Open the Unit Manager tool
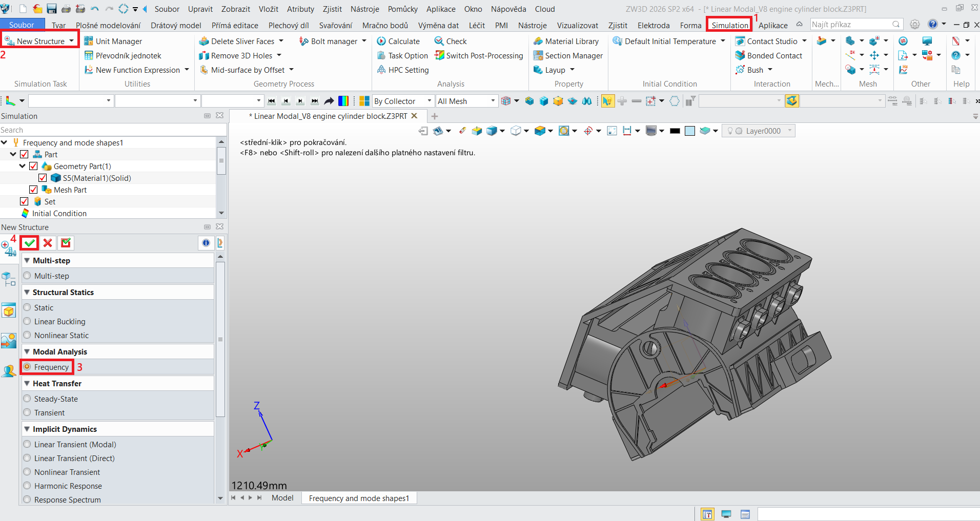 (x=113, y=41)
